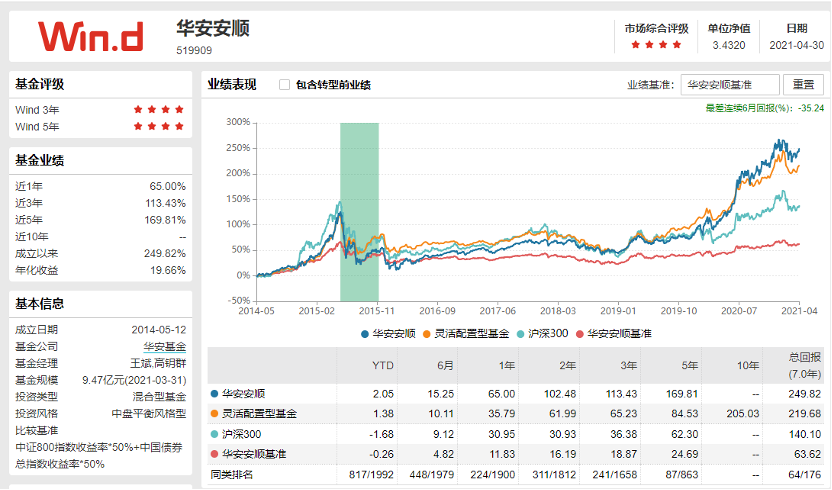Click the 基本信息 panel heading
Image resolution: width=832 pixels, height=490 pixels.
click(40, 304)
